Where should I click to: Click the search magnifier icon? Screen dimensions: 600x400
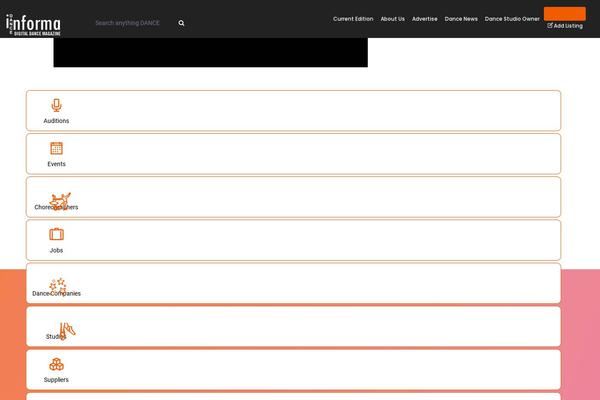(x=181, y=23)
